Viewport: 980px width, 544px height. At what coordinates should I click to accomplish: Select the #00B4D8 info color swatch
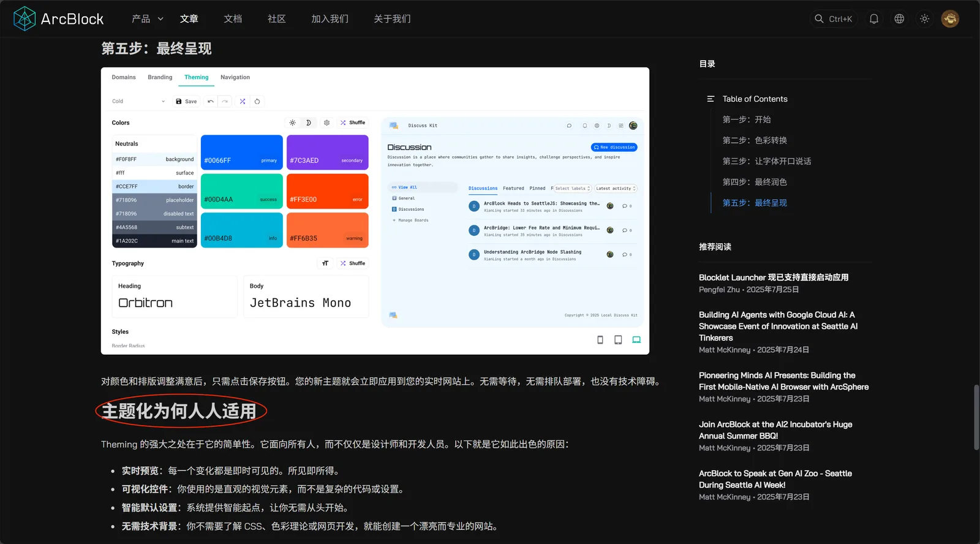[x=242, y=230]
